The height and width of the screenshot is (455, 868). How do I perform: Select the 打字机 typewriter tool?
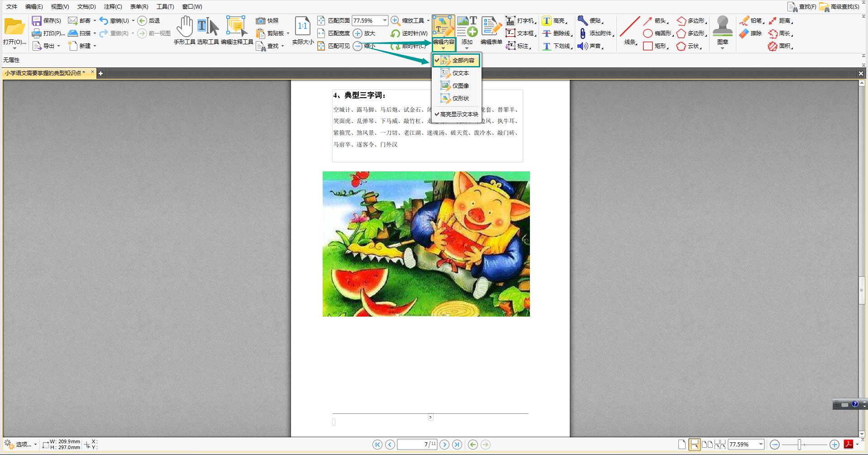(x=521, y=21)
